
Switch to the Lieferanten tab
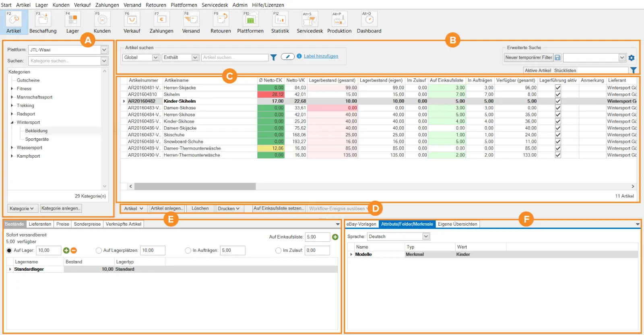[40, 224]
